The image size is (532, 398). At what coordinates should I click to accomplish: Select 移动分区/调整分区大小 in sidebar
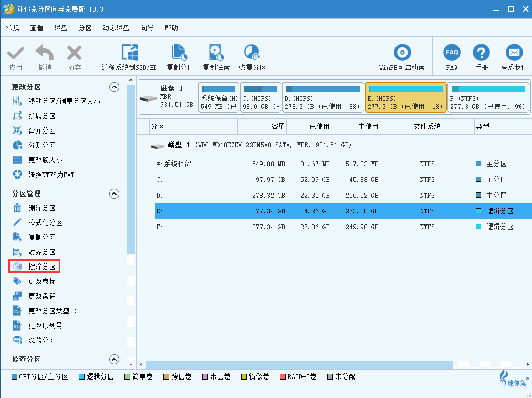(56, 101)
